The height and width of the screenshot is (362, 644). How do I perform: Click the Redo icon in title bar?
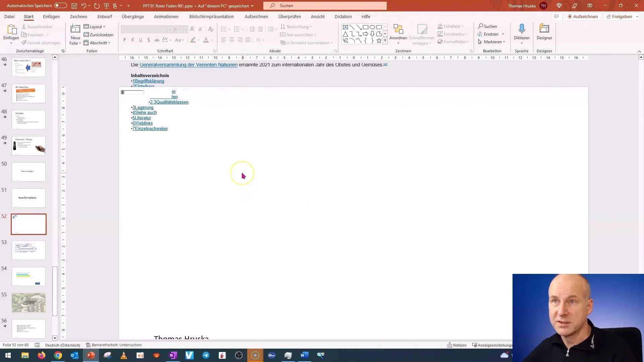[97, 6]
